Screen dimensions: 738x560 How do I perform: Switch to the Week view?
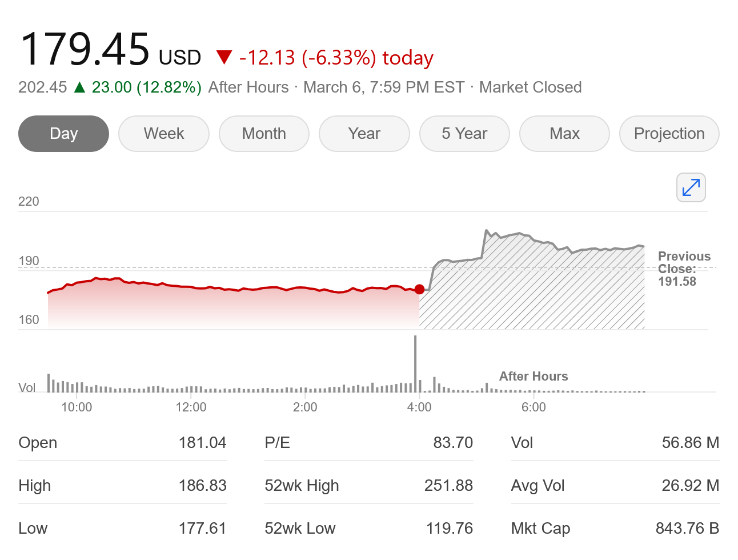tap(164, 134)
